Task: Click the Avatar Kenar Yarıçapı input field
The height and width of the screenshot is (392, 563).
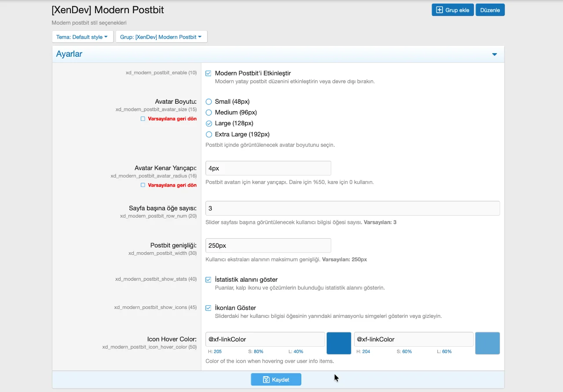Action: (268, 168)
